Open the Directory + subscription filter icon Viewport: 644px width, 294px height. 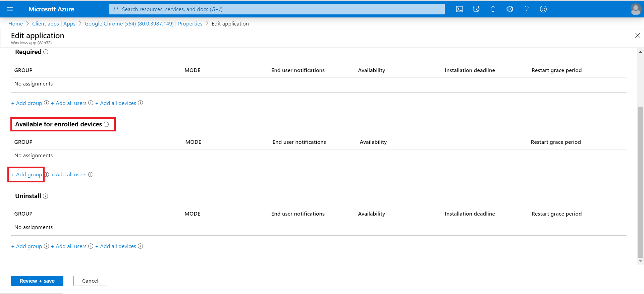click(476, 9)
